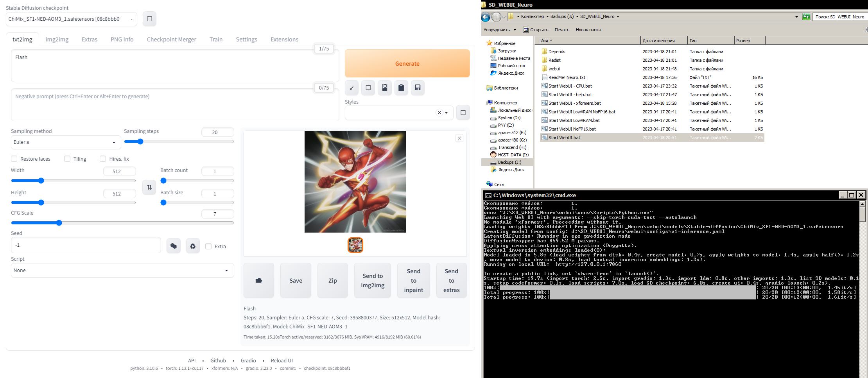Open the Extras tab
This screenshot has width=868, height=378.
coord(90,39)
